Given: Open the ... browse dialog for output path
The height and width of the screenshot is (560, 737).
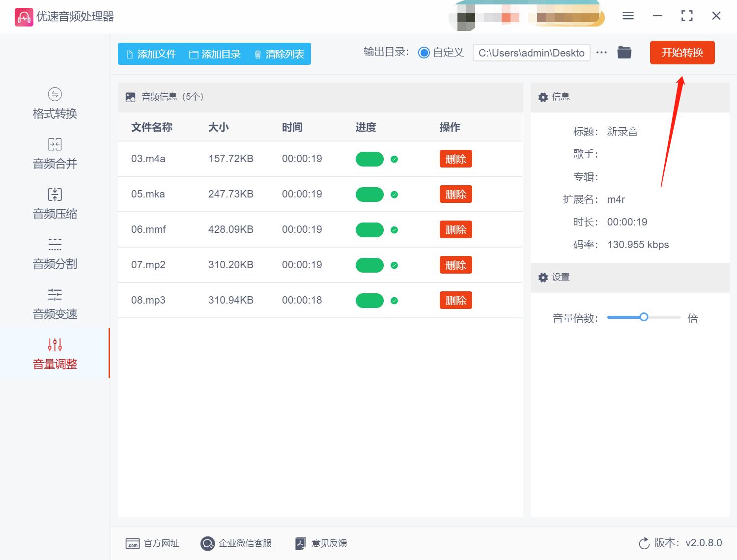Looking at the screenshot, I should point(601,52).
